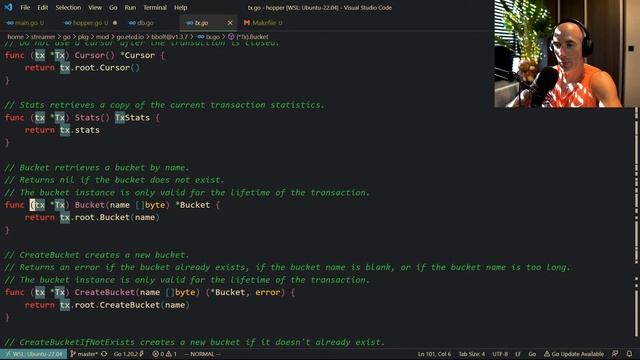
Task: Open the View menu
Action: (x=95, y=7)
